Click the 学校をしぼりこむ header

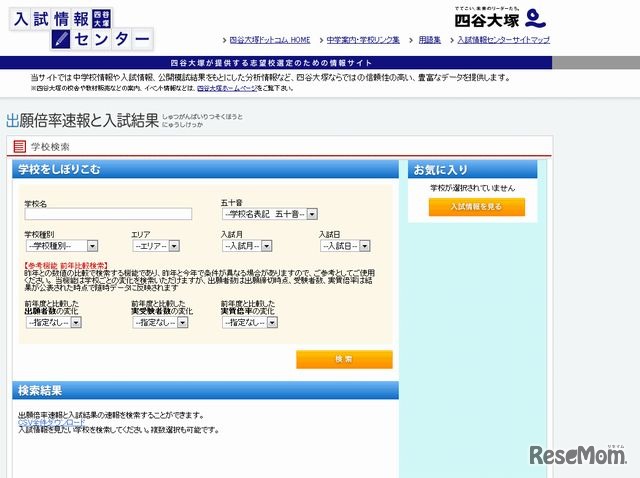point(205,169)
